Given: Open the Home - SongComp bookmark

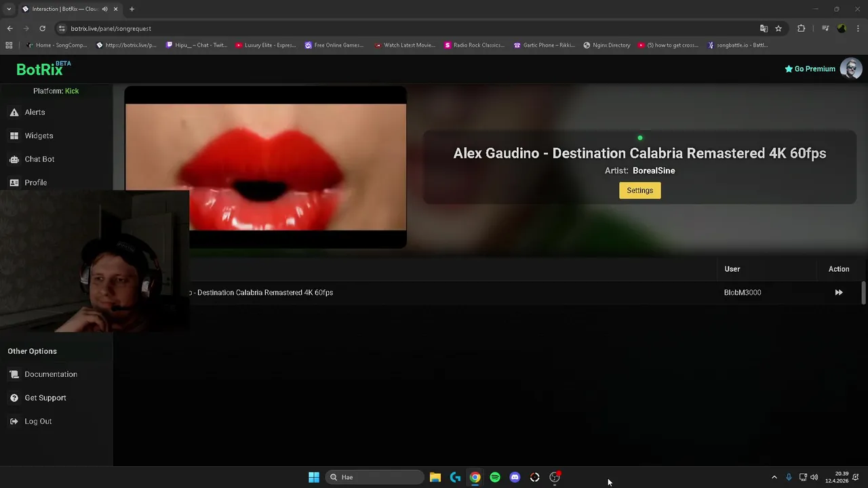Looking at the screenshot, I should 56,45.
